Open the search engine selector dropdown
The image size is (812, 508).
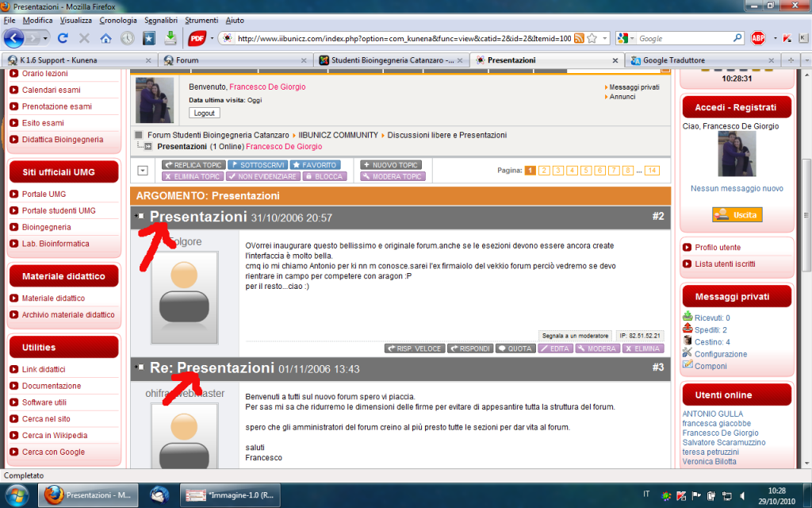tap(626, 38)
